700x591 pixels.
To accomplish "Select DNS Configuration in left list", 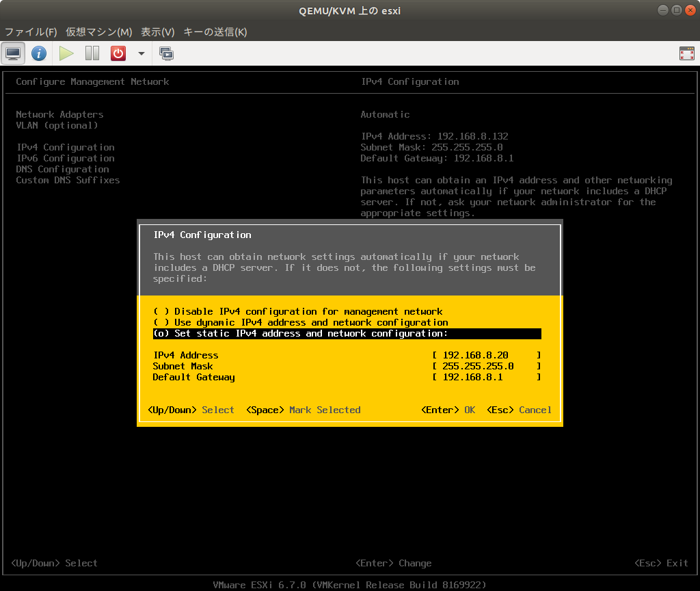I will (x=62, y=170).
